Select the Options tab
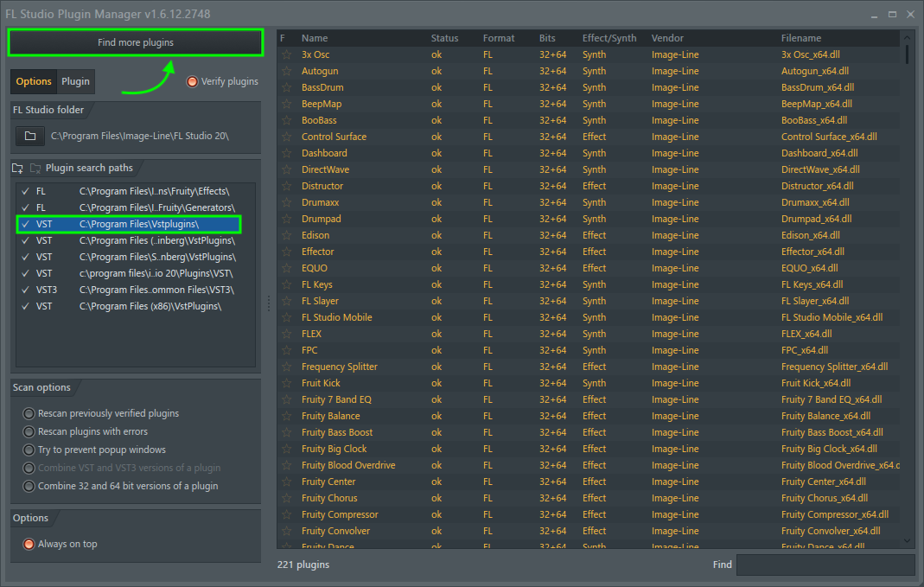This screenshot has height=587, width=924. (34, 81)
